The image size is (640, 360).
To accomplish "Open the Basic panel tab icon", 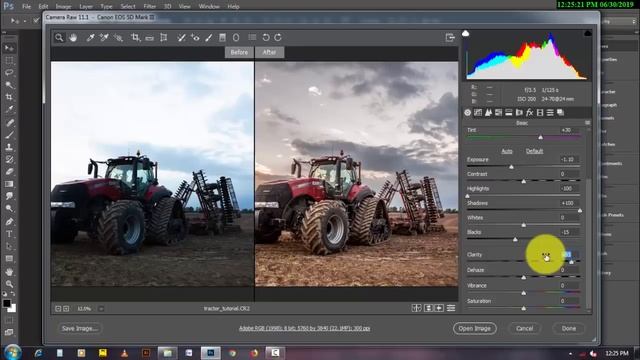I will [468, 113].
